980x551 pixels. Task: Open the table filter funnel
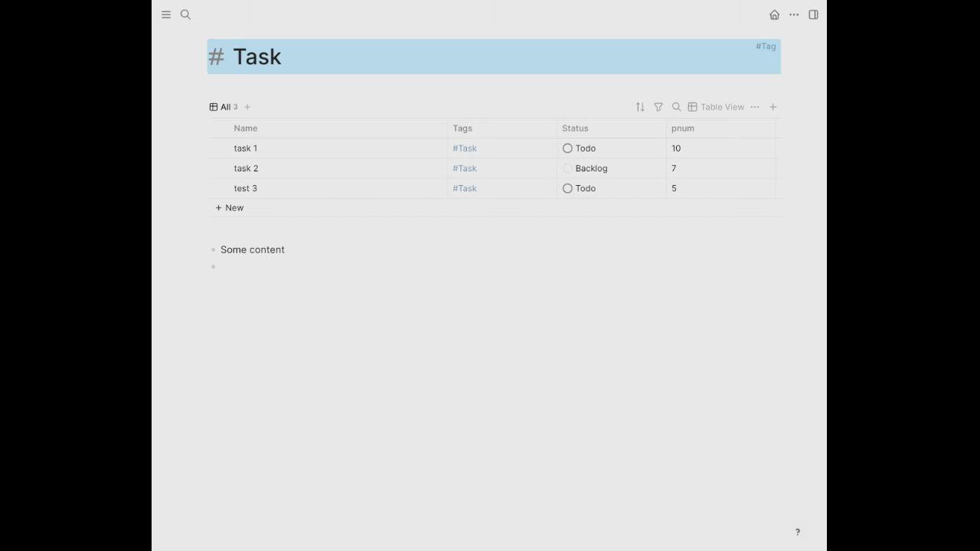coord(658,107)
